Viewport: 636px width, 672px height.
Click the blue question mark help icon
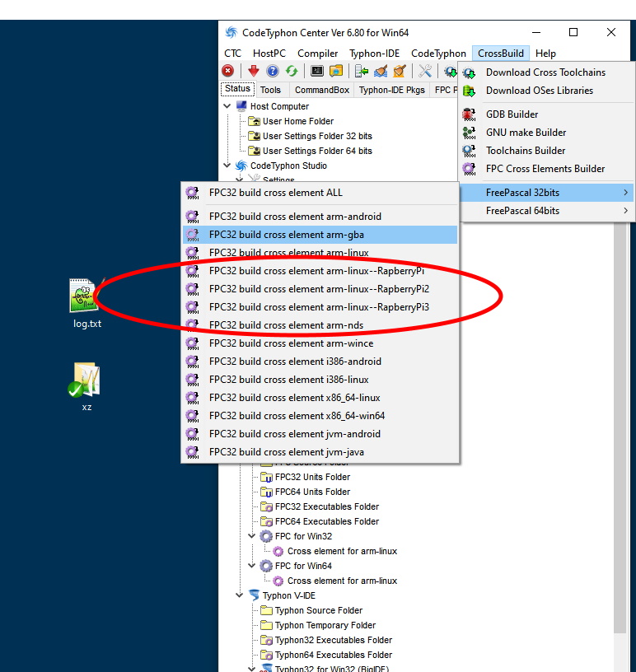pyautogui.click(x=273, y=71)
